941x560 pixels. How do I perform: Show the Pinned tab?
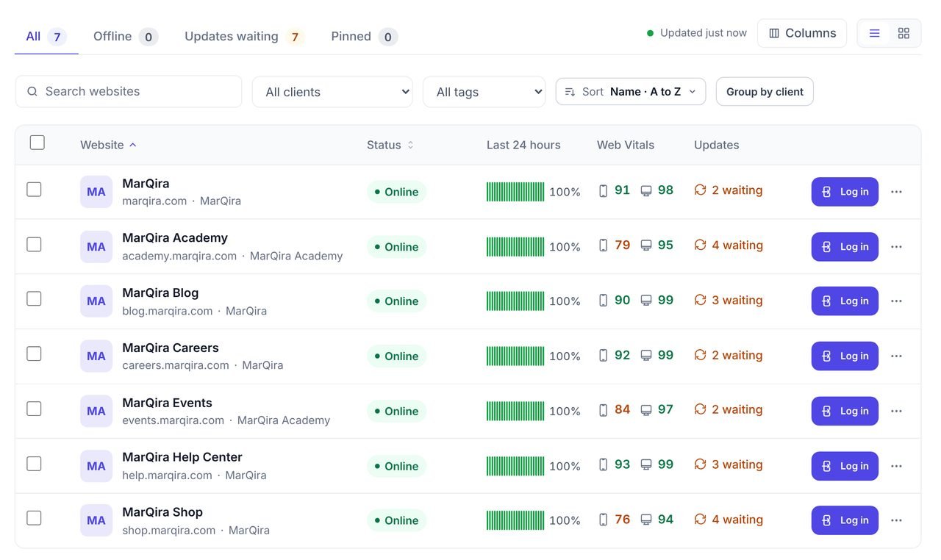365,37
